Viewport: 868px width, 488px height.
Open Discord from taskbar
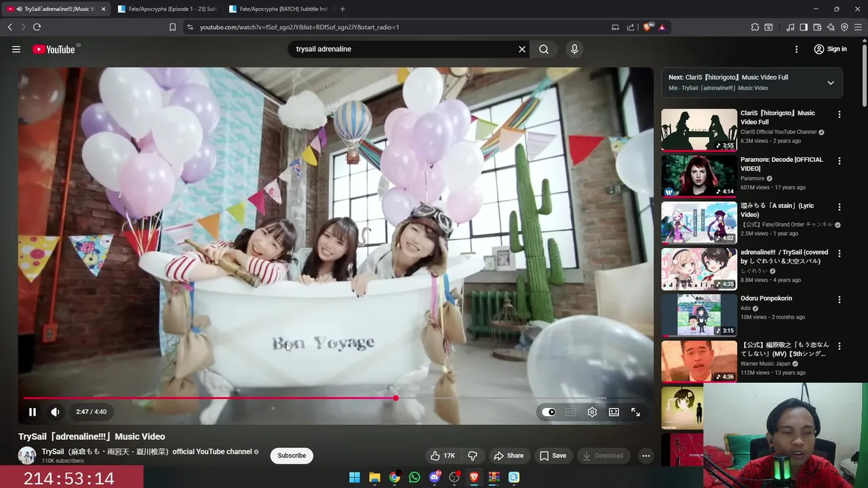coord(435,477)
